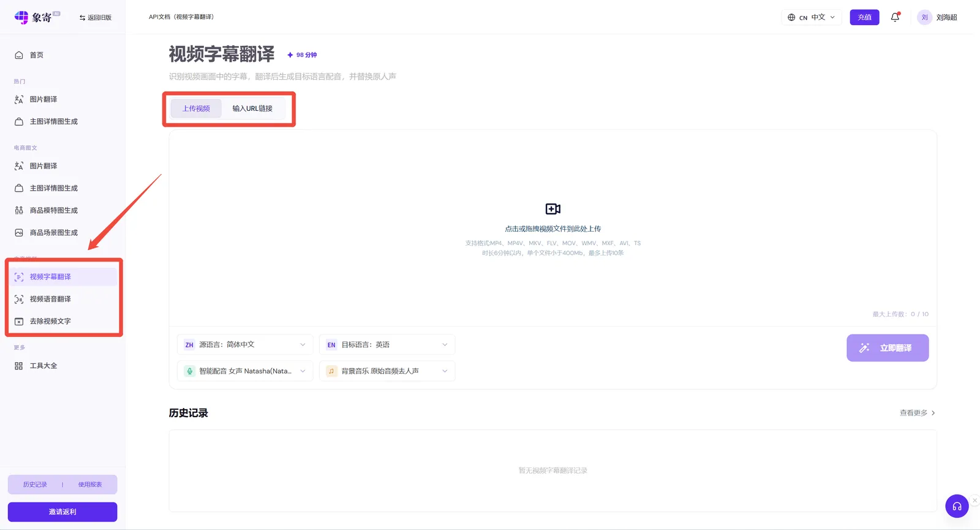Screen dimensions: 980x530
Task: Click the 刘 user avatar circle
Action: 924,17
